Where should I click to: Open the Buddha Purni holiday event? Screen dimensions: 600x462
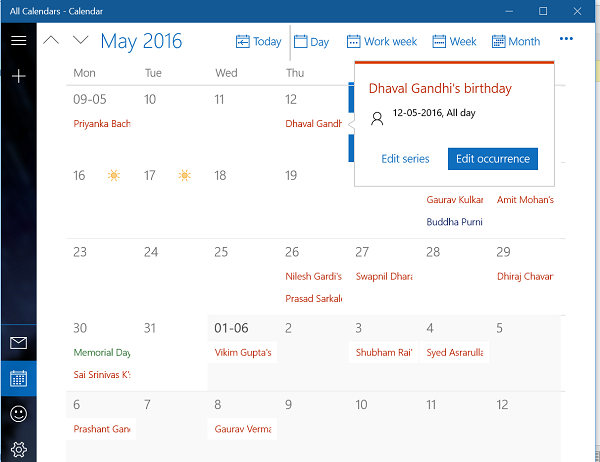pos(455,222)
